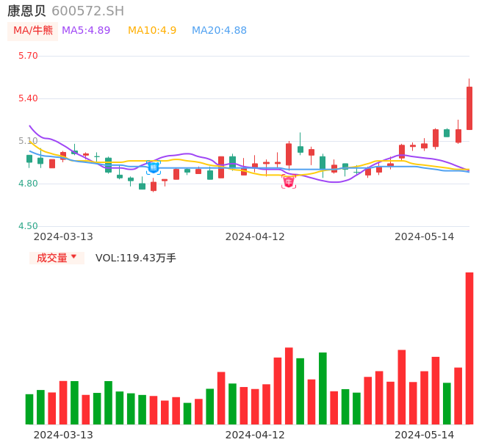
Task: Click the 5.70 price axis label
Action: (28, 56)
